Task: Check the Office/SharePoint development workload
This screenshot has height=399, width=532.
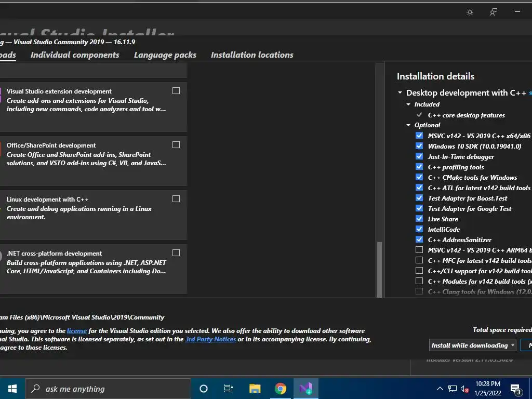Action: [x=176, y=145]
